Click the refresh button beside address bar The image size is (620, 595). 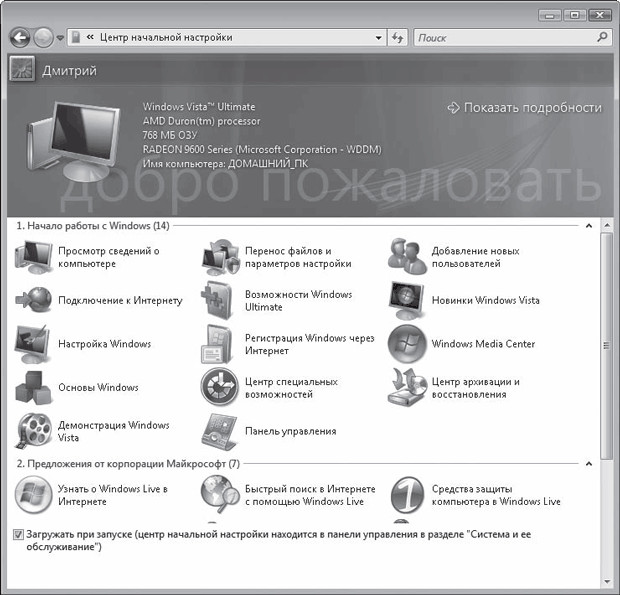click(x=398, y=38)
